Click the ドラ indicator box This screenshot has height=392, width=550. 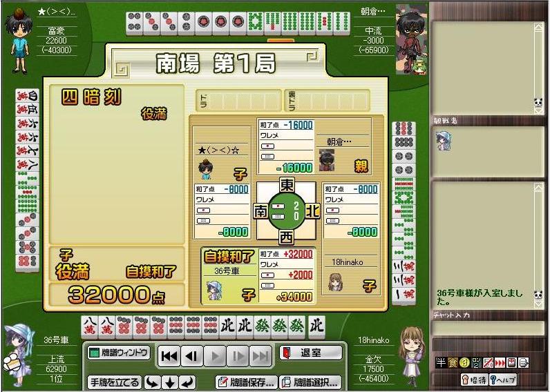tap(239, 101)
